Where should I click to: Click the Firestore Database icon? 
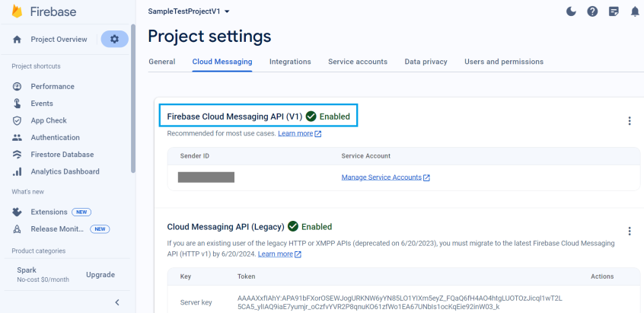(x=17, y=155)
